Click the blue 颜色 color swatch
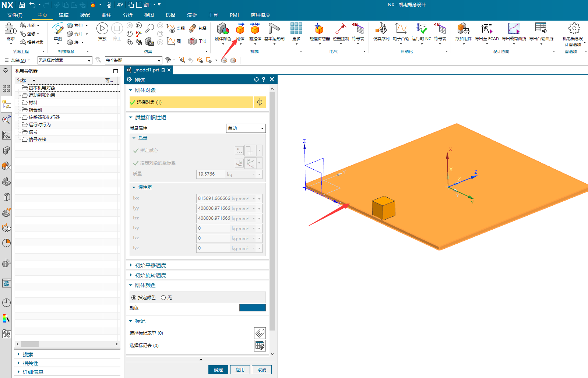This screenshot has width=588, height=378. pos(252,308)
